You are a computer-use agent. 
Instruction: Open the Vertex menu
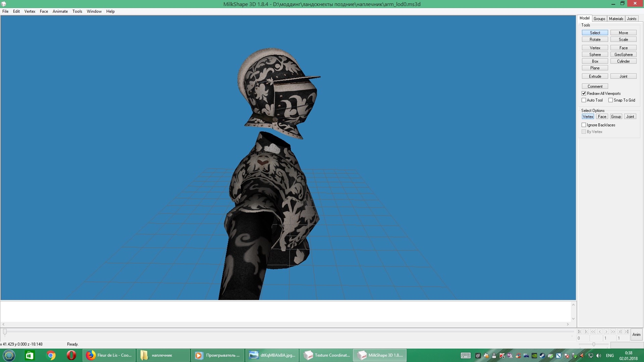(30, 11)
